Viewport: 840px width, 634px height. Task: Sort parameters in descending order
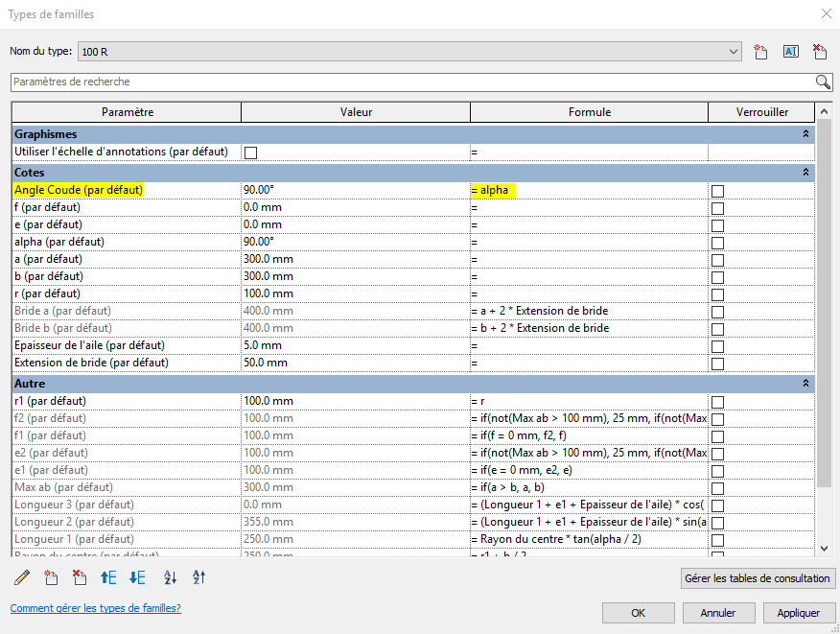pos(199,577)
